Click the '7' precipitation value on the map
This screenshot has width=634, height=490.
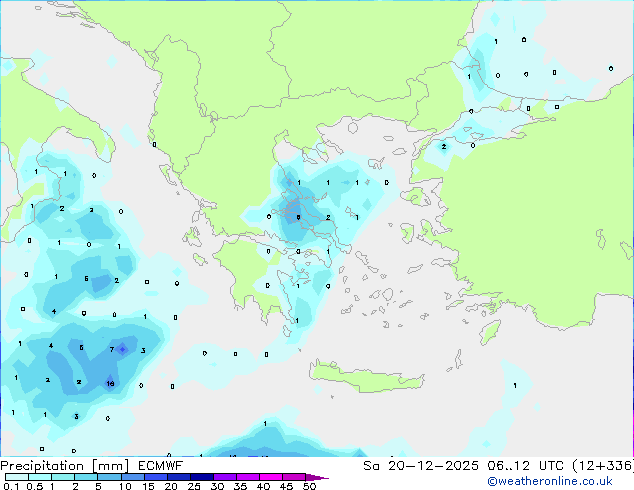click(x=112, y=349)
